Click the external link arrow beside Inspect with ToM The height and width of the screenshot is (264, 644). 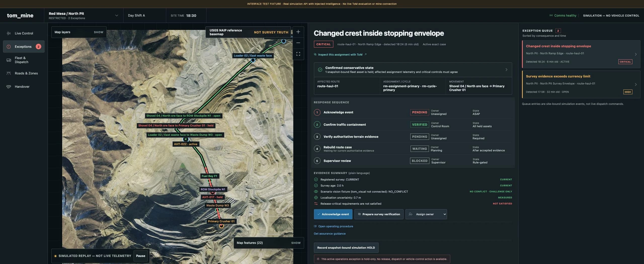pyautogui.click(x=366, y=54)
